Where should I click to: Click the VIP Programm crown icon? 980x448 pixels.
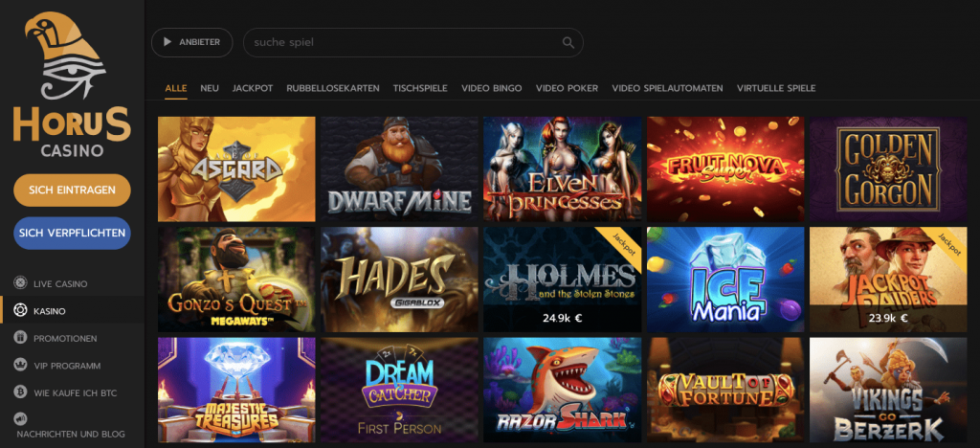click(x=21, y=366)
